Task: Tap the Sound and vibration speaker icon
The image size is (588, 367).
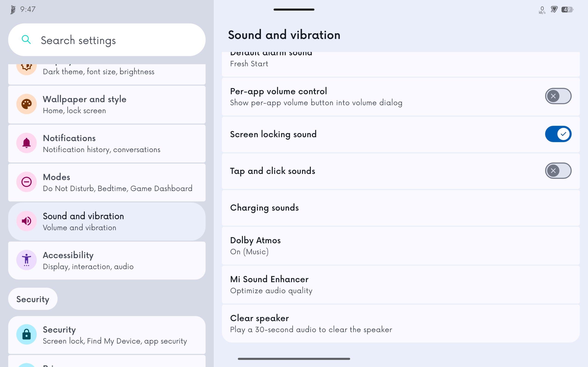Action: point(26,221)
